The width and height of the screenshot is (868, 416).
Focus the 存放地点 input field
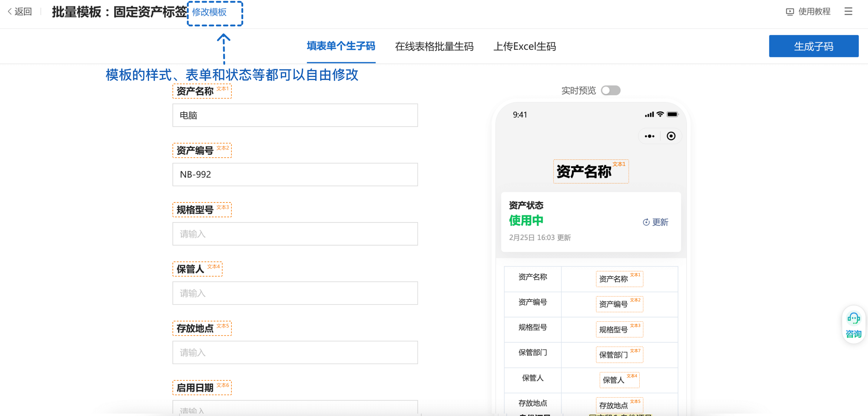pos(295,353)
